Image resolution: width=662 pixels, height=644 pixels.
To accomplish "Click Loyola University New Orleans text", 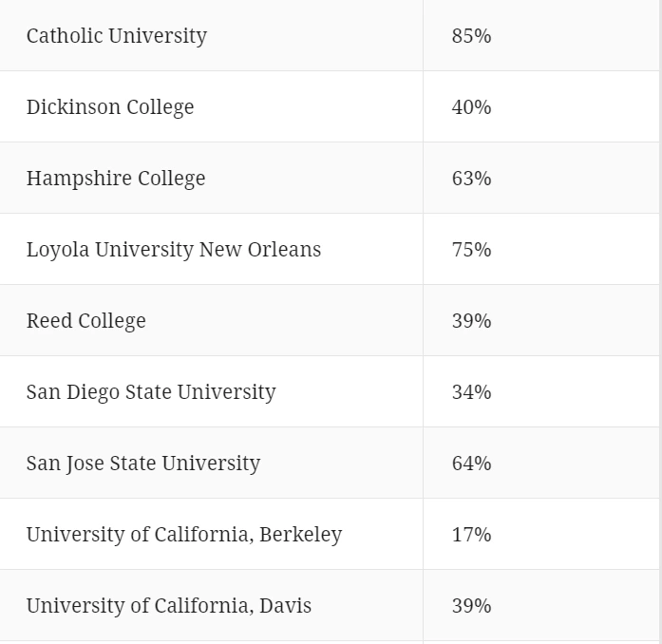I will click(x=174, y=250).
